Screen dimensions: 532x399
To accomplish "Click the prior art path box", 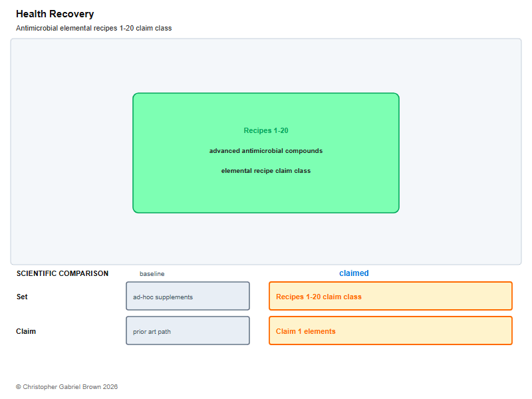I will (188, 331).
